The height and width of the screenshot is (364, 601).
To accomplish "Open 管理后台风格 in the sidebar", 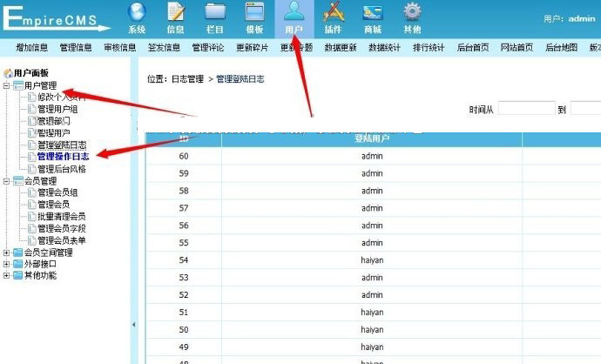I will pyautogui.click(x=61, y=169).
